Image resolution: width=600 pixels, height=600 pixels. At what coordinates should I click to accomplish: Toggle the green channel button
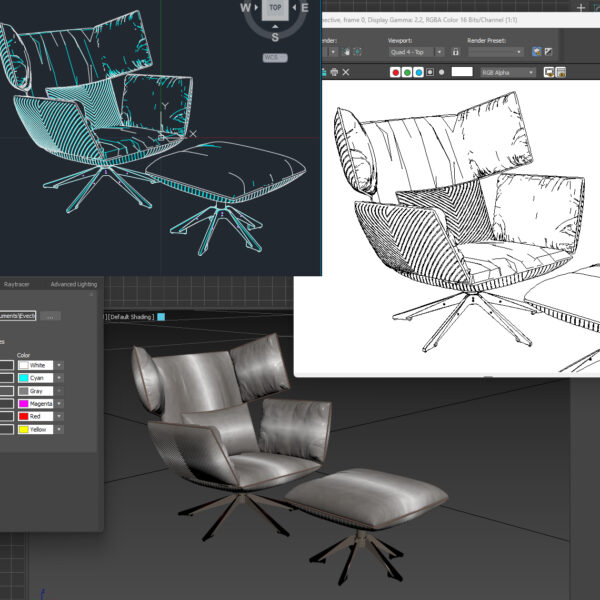click(x=407, y=72)
